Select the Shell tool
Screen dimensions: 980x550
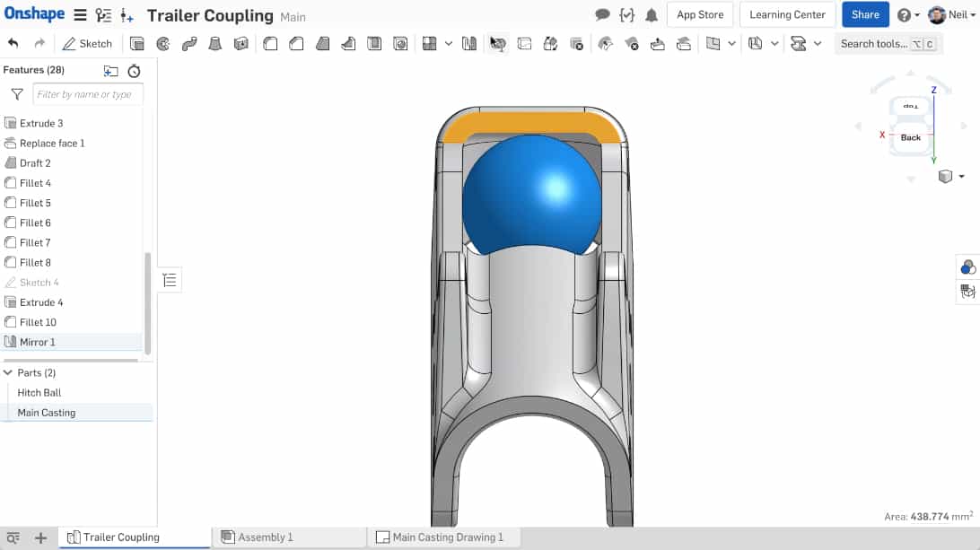(374, 44)
